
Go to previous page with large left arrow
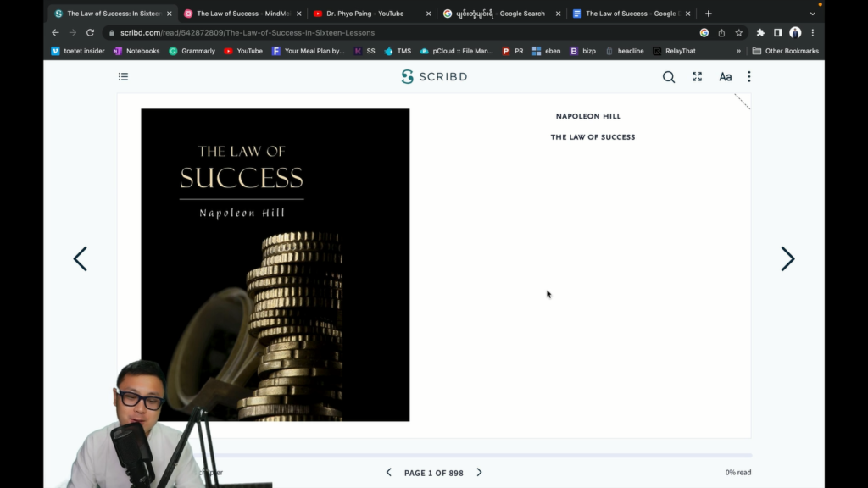tap(81, 259)
